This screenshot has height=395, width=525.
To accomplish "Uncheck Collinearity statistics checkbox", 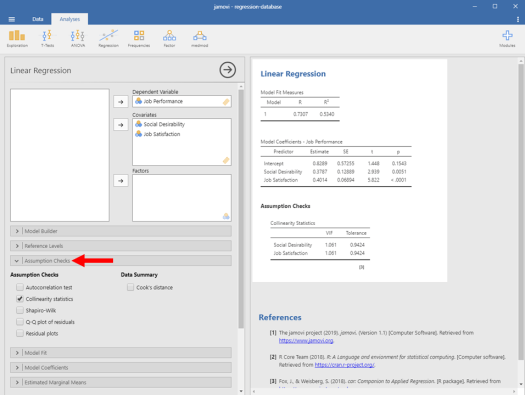I will [20, 299].
